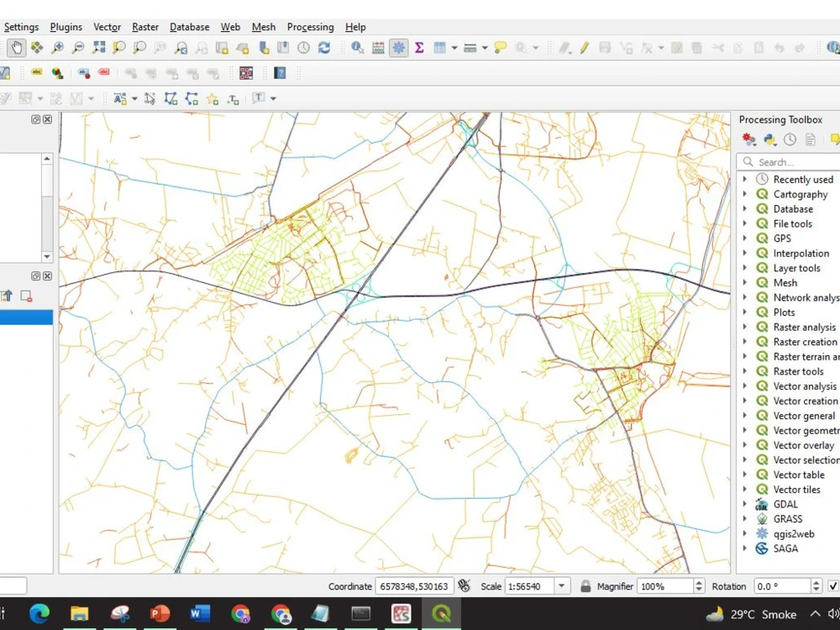Refresh the map canvas

[x=325, y=48]
